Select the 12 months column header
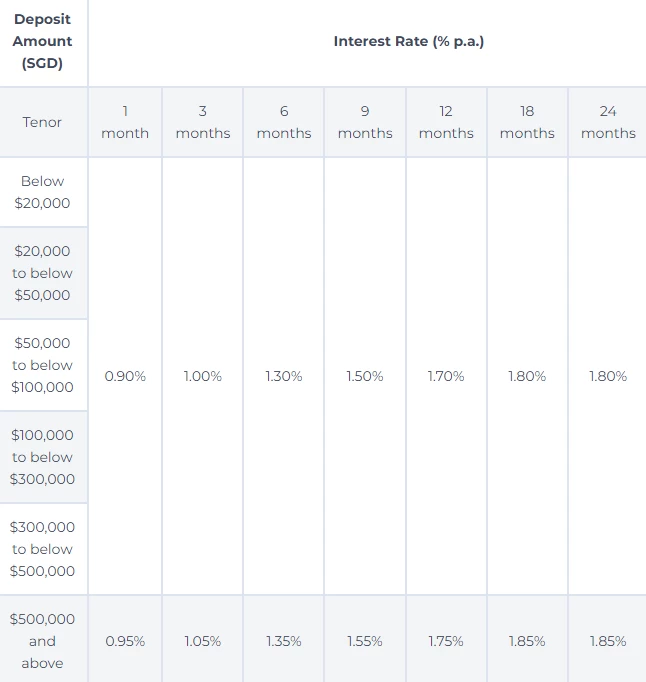This screenshot has height=682, width=646. [446, 122]
